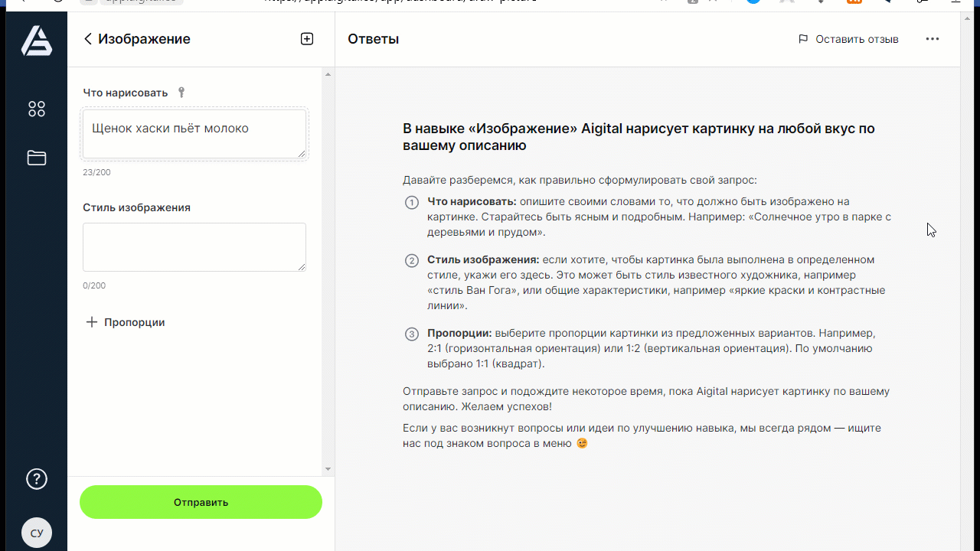This screenshot has width=980, height=551.
Task: Click the RSS icon in the browser toolbar
Action: tap(854, 2)
